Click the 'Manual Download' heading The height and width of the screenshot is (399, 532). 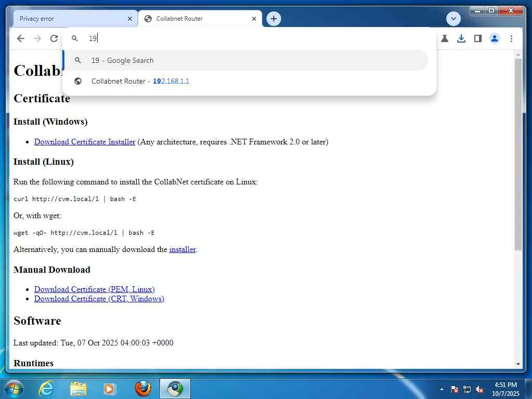pos(52,270)
